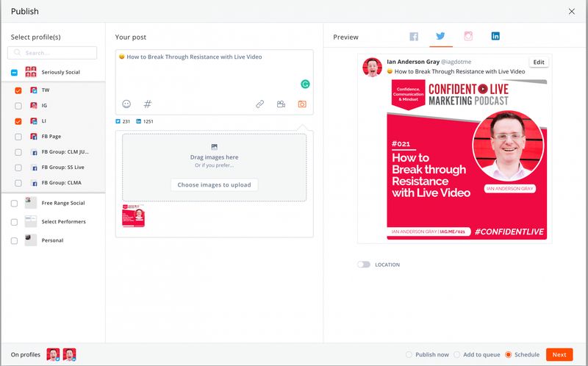Show the Instagram preview tab
588x366 pixels.
pyautogui.click(x=468, y=36)
